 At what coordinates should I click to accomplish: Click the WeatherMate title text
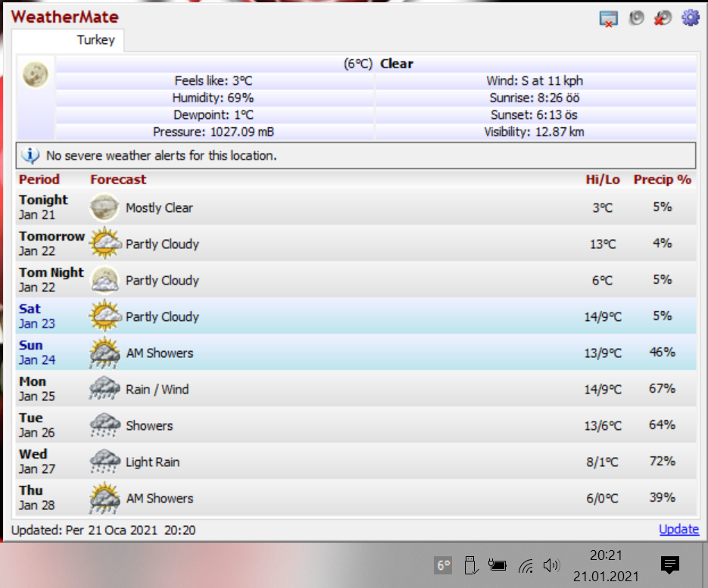pyautogui.click(x=64, y=17)
